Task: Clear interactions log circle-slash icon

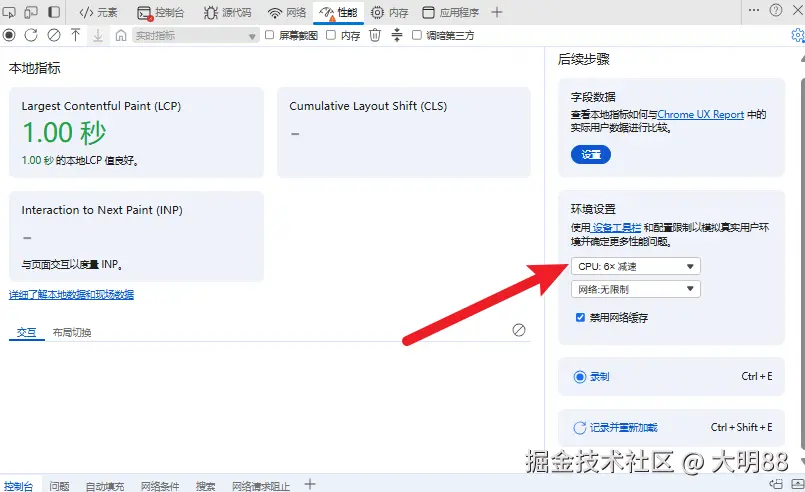Action: 519,330
